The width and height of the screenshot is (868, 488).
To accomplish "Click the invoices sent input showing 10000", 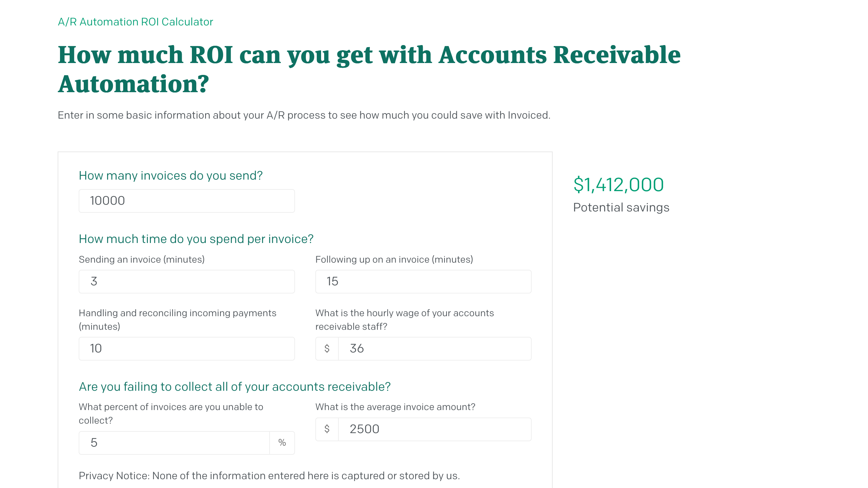I will click(186, 200).
